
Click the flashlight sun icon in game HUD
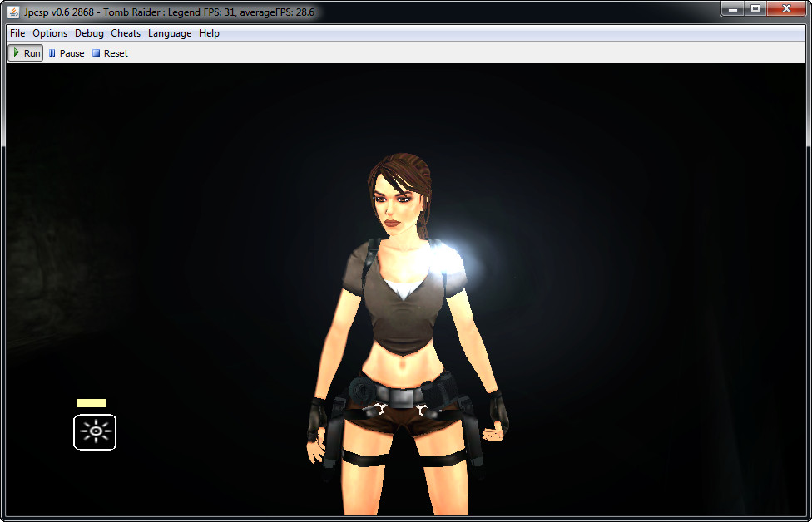point(95,432)
